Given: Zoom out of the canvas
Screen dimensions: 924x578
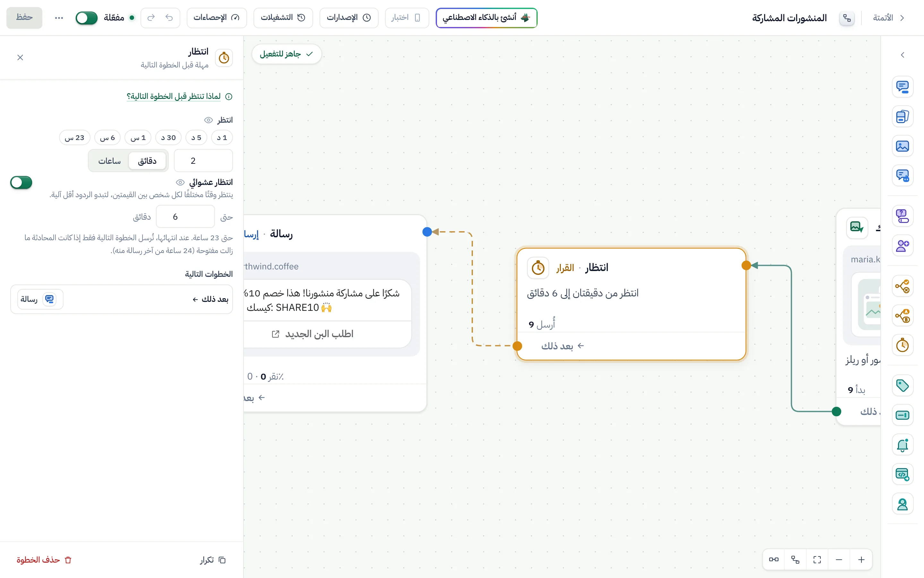Looking at the screenshot, I should (x=839, y=560).
